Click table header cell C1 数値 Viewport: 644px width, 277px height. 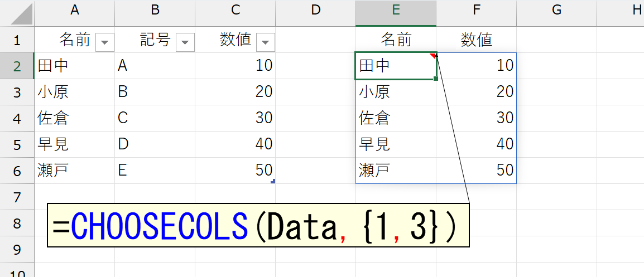pos(236,40)
